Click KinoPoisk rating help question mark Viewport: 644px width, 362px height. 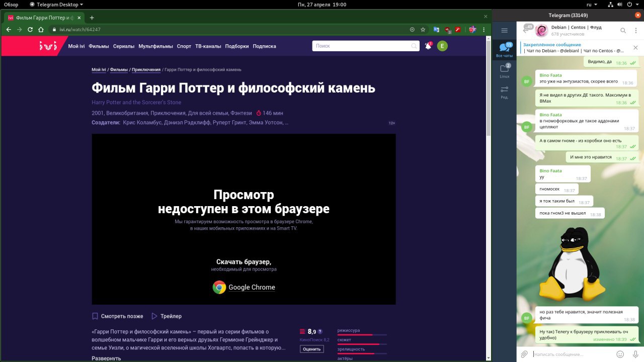click(x=320, y=331)
